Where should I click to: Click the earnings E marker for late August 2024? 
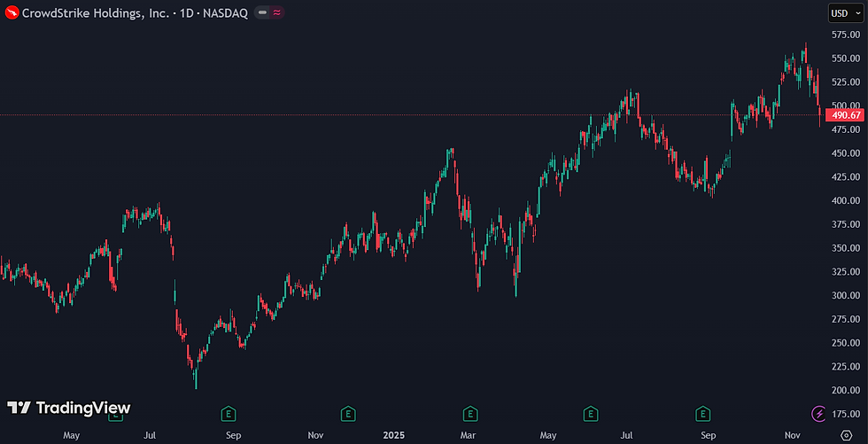tap(229, 413)
